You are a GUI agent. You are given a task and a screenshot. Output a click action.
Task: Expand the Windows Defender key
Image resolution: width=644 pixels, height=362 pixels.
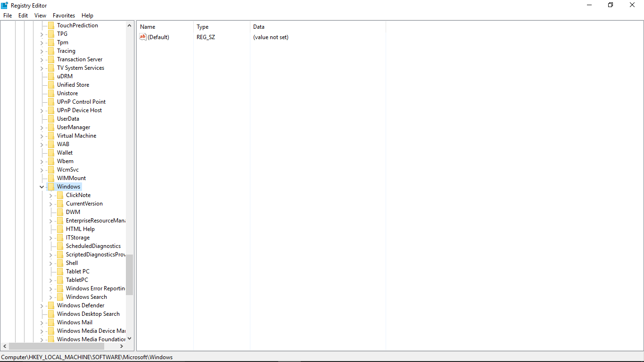[x=42, y=305]
